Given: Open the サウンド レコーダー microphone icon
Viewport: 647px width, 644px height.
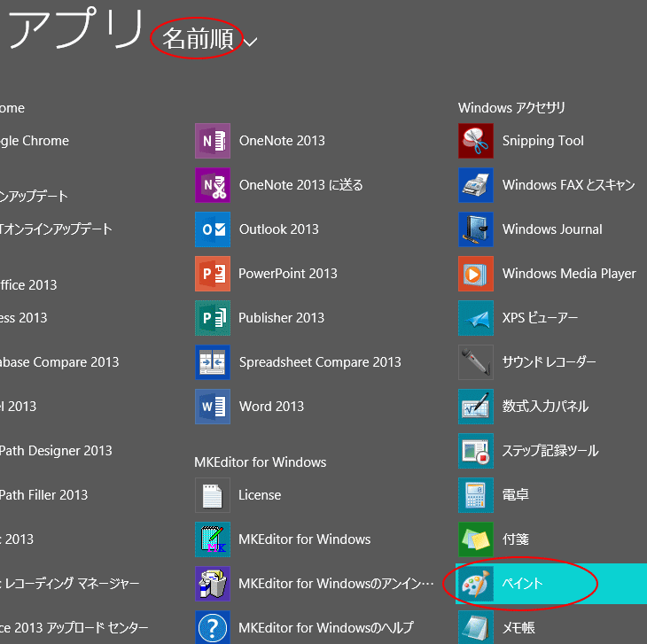Looking at the screenshot, I should click(x=476, y=362).
